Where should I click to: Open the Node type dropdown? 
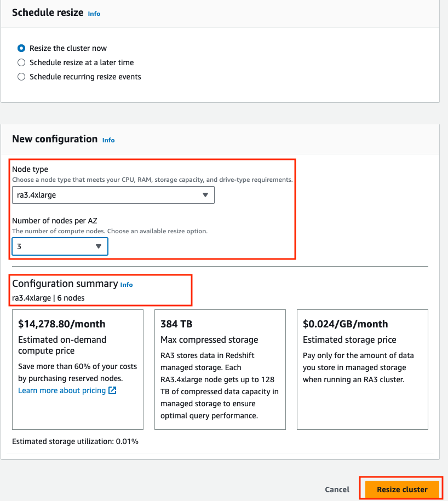click(x=113, y=195)
